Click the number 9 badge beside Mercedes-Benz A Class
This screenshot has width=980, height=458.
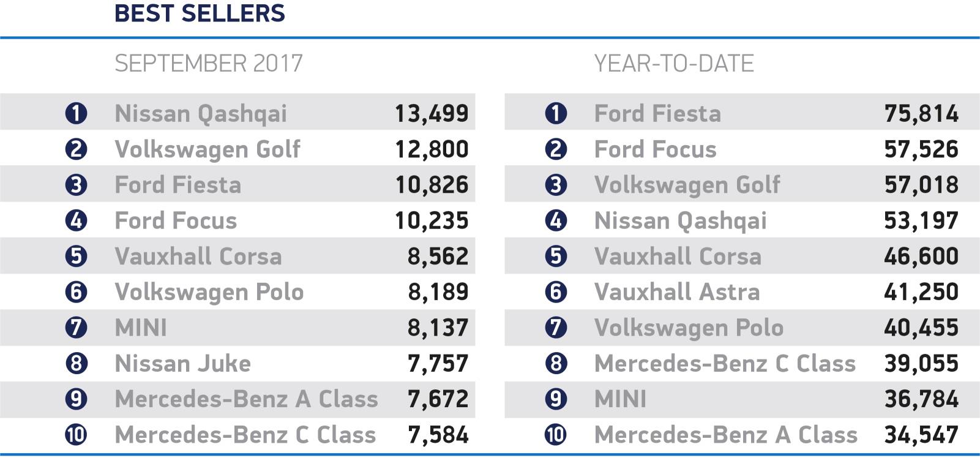(x=76, y=399)
